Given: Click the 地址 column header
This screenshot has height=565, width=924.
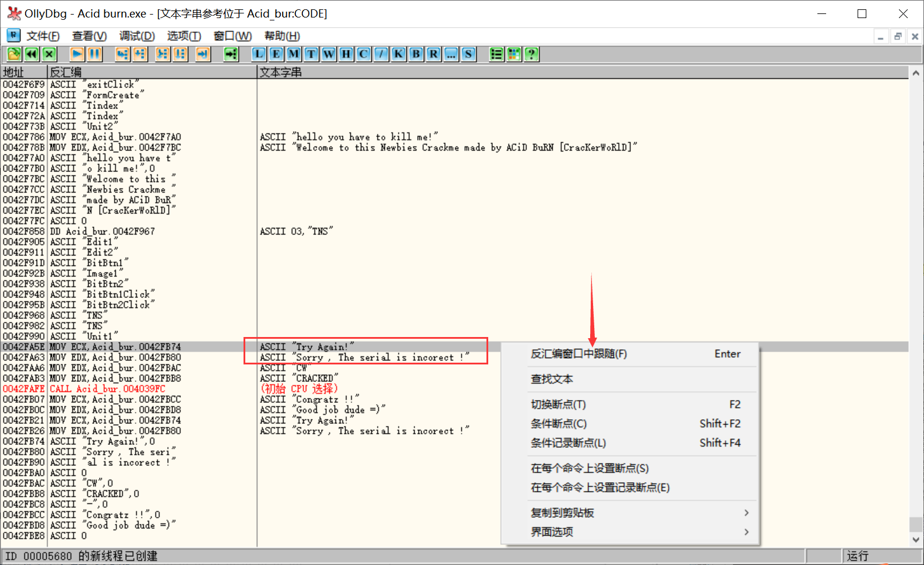Looking at the screenshot, I should coord(23,72).
